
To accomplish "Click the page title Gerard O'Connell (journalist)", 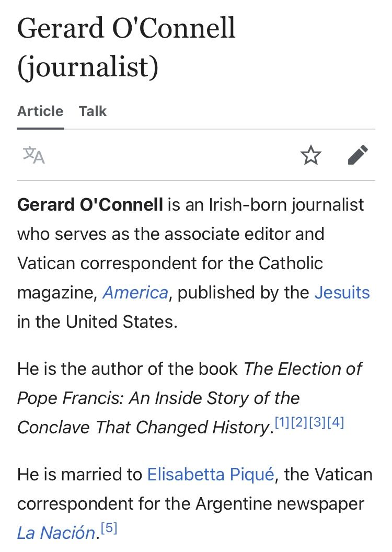I will click(126, 47).
